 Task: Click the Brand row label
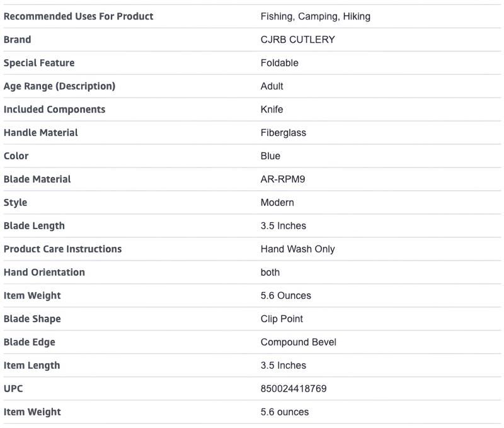(x=18, y=40)
